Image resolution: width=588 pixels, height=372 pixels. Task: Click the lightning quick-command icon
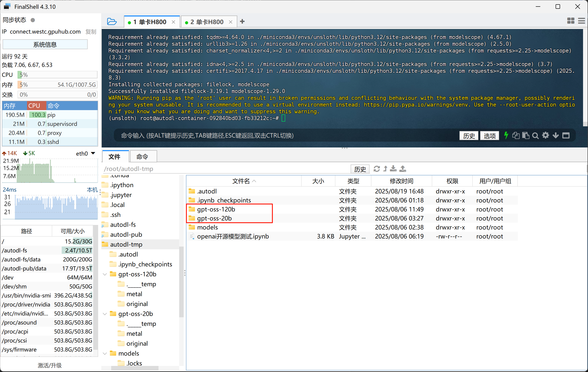(506, 135)
